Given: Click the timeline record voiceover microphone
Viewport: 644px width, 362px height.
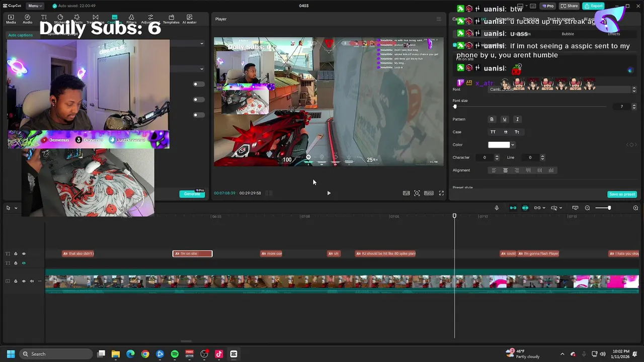Looking at the screenshot, I should pyautogui.click(x=497, y=208).
